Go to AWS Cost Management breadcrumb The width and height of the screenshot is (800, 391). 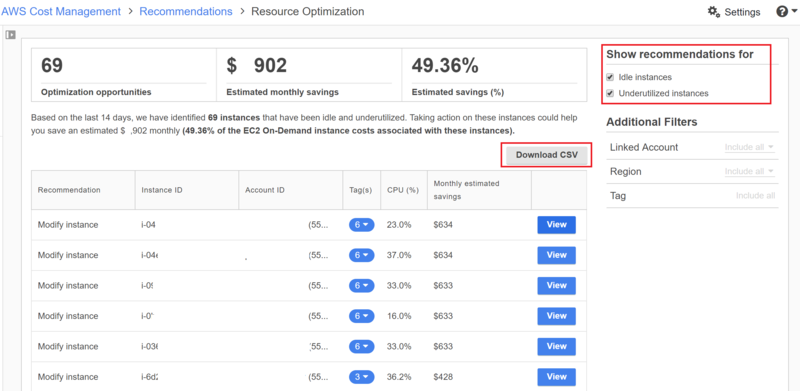click(61, 11)
